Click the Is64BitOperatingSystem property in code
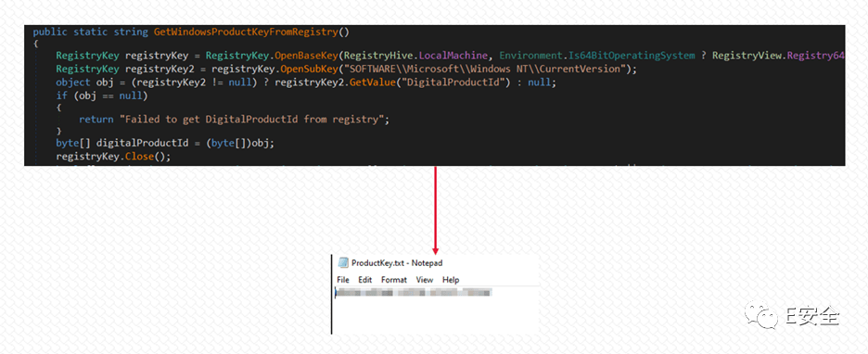This screenshot has width=868, height=354. (x=632, y=57)
